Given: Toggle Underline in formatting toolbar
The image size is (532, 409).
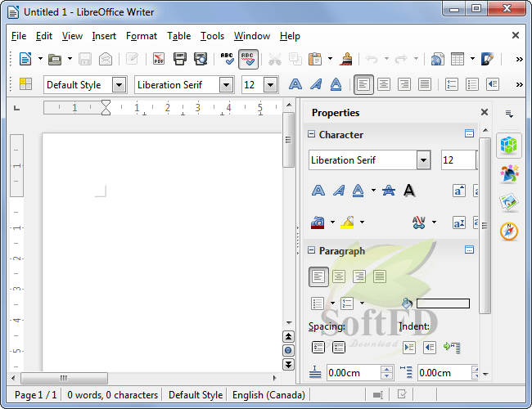Looking at the screenshot, I should 336,84.
